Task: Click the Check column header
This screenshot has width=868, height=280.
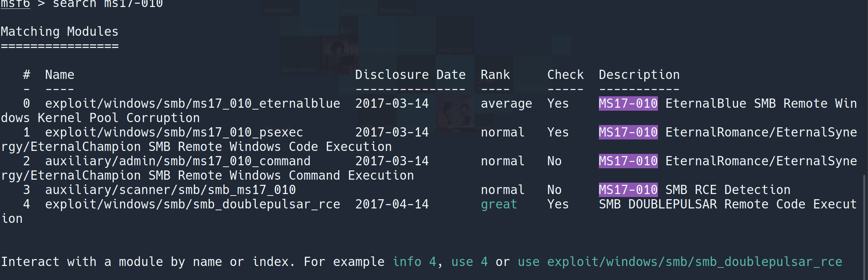Action: (x=565, y=75)
